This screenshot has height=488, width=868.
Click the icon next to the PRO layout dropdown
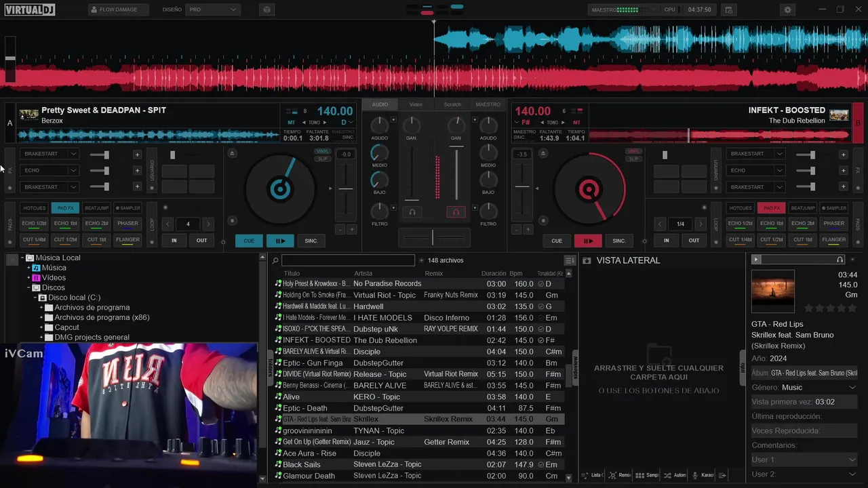267,9
